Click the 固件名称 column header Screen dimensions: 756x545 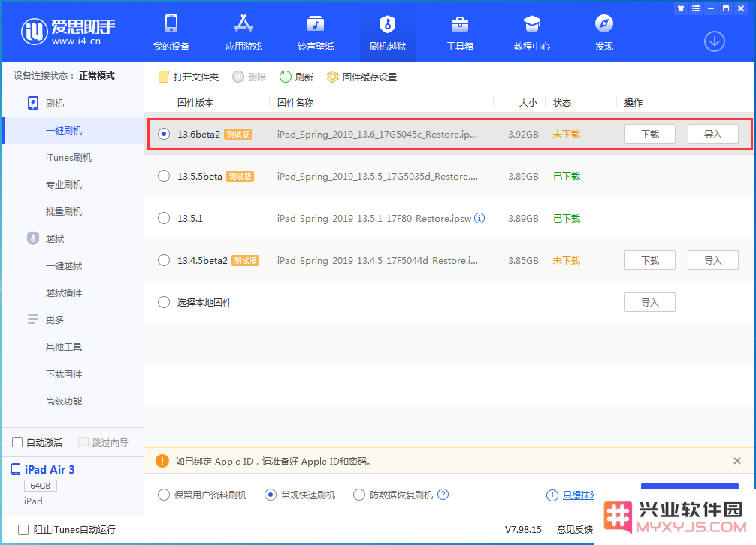(x=295, y=103)
